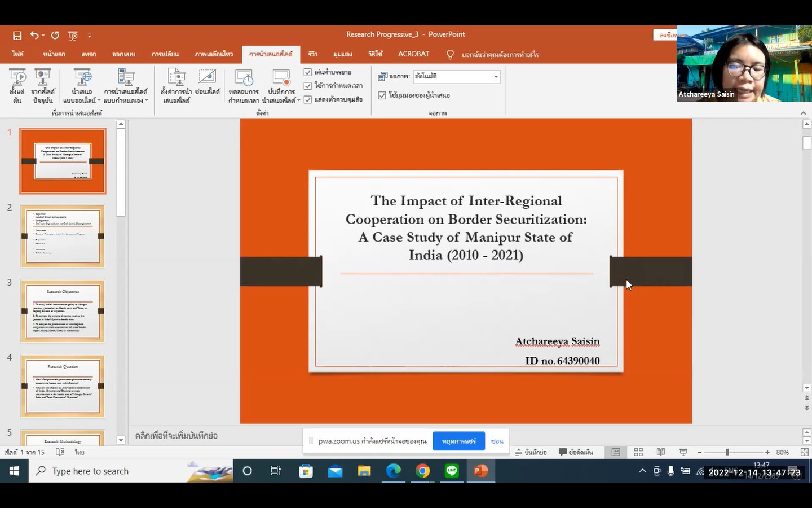
Task: Toggle the Play Narrations checkbox
Action: click(308, 72)
